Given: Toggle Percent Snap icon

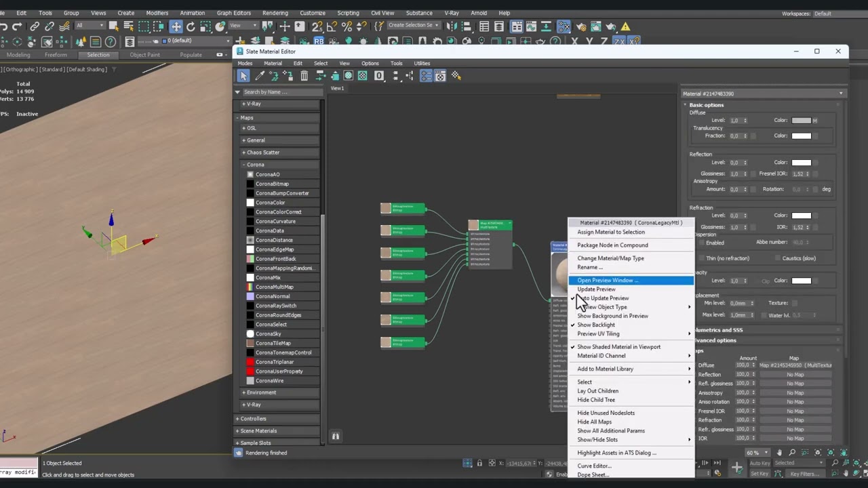Looking at the screenshot, I should pyautogui.click(x=347, y=26).
